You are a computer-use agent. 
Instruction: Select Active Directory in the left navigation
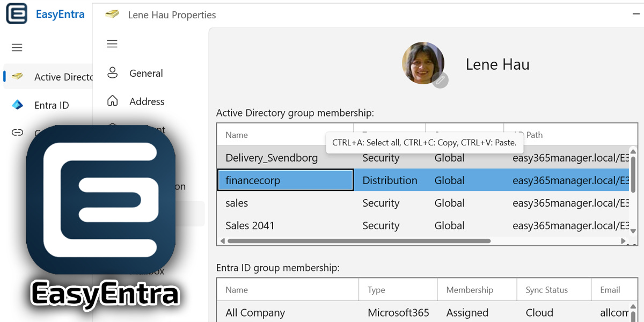48,77
